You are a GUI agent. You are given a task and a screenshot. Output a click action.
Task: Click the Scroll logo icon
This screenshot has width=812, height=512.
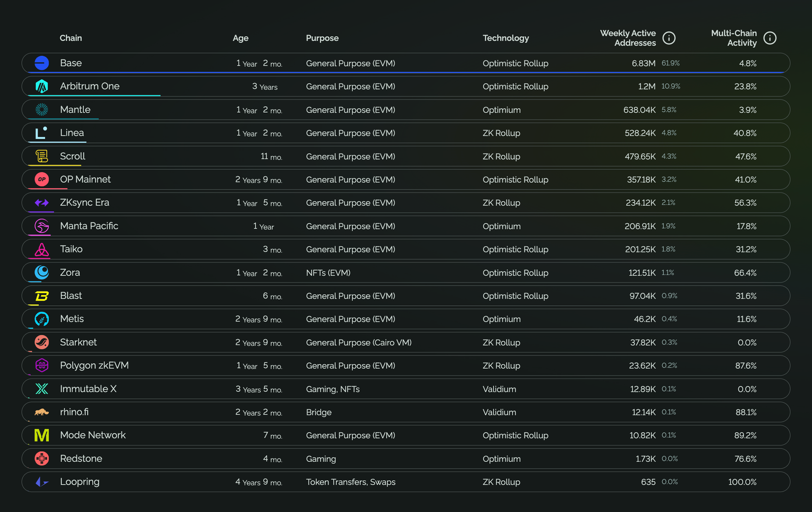pyautogui.click(x=42, y=156)
